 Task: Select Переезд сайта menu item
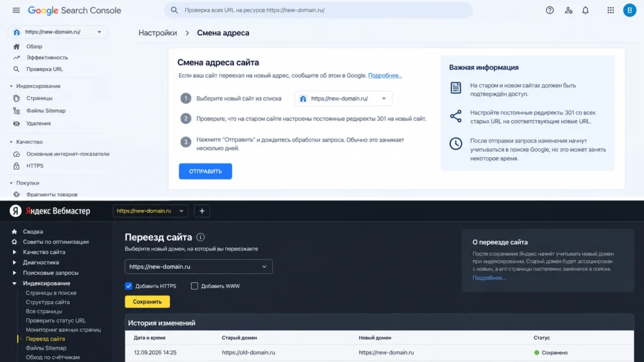click(x=45, y=339)
